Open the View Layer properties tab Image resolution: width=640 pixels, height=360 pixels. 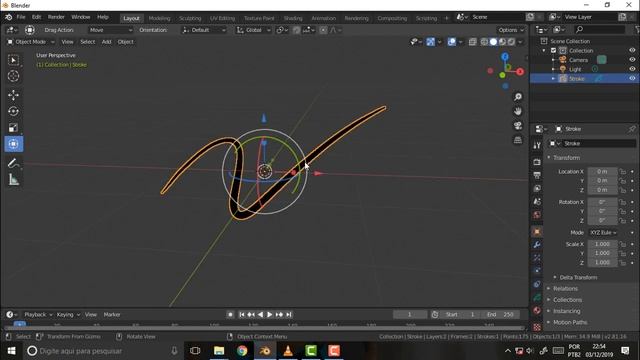coord(537,188)
